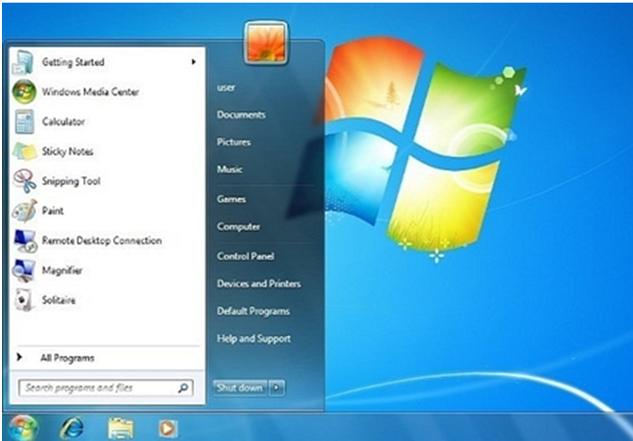Select Getting Started text entry
This screenshot has height=441, width=633.
[x=73, y=62]
